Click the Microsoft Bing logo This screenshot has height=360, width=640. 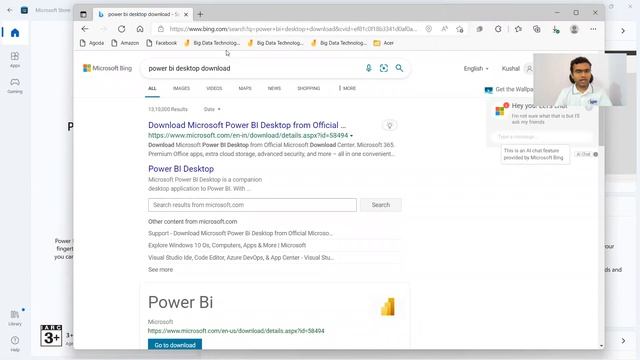pyautogui.click(x=107, y=68)
